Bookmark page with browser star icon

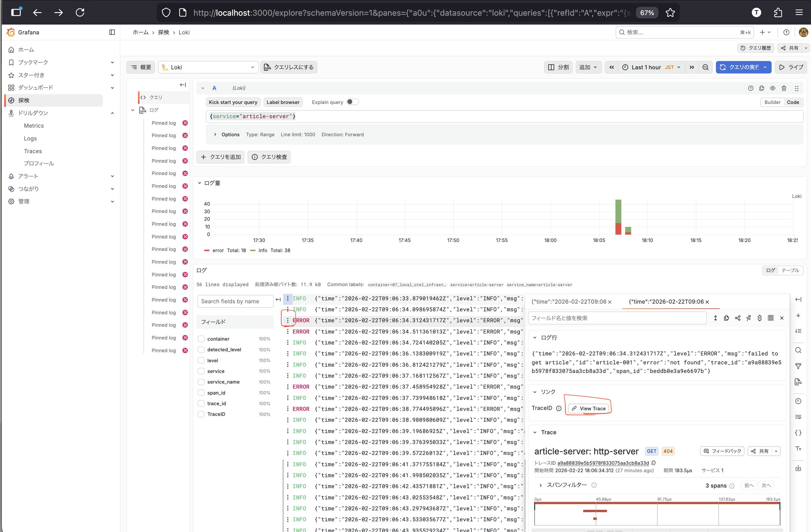670,13
